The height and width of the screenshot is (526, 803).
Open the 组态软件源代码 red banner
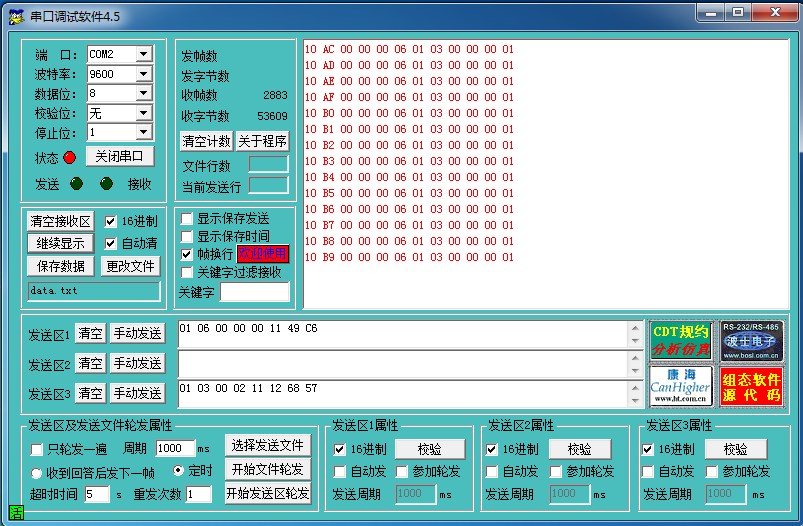point(751,386)
